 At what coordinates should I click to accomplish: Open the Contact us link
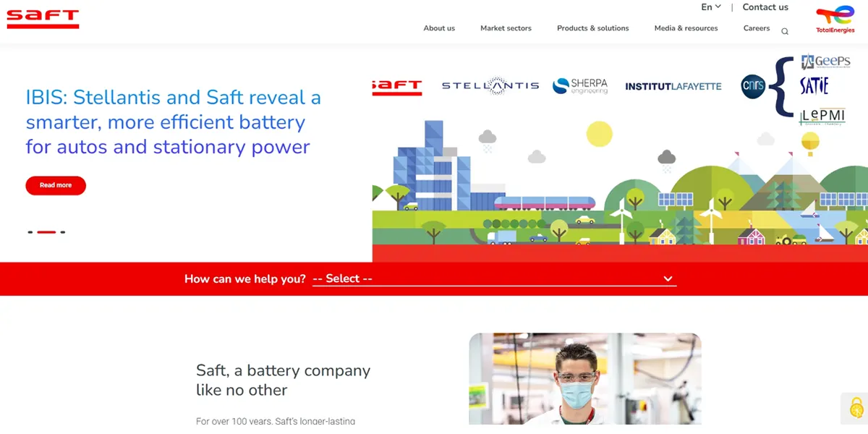(x=765, y=7)
